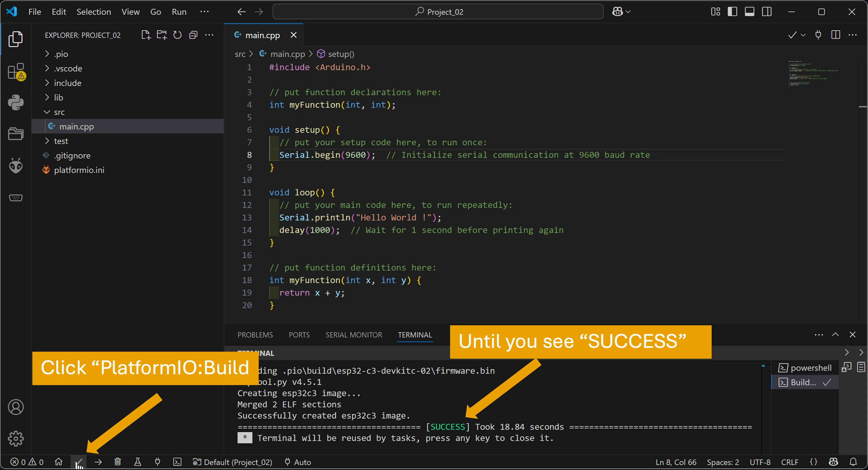Screen dimensions: 868x470
Task: Click PlatformIO Clean trash icon in status bar
Action: [118, 462]
